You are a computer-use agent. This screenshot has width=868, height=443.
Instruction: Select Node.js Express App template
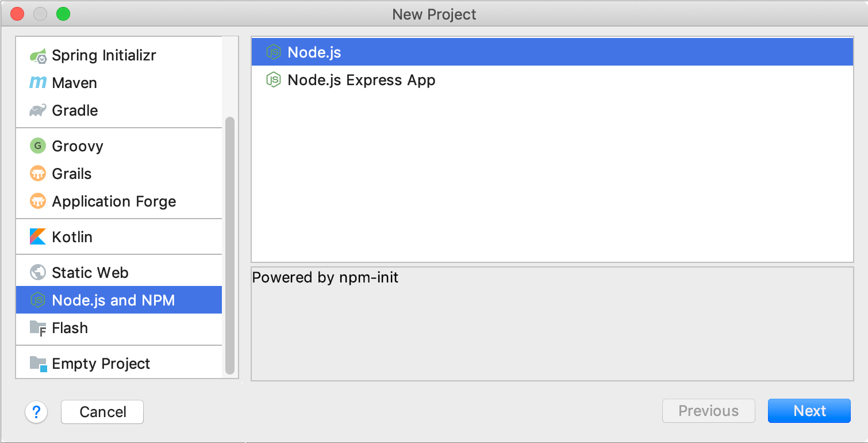click(x=552, y=80)
